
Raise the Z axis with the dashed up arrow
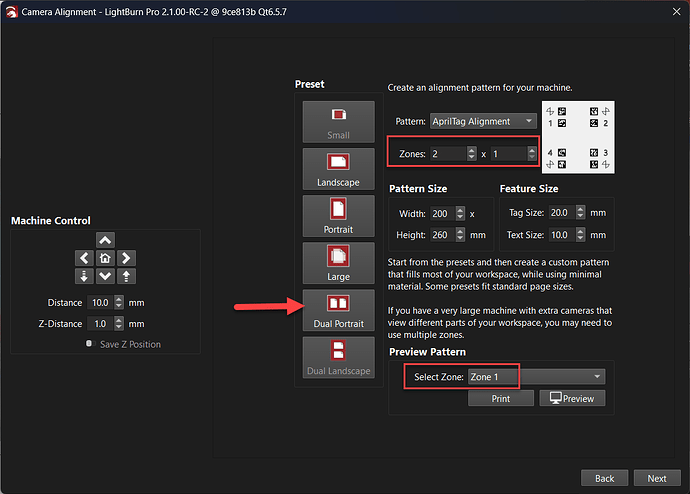point(128,276)
